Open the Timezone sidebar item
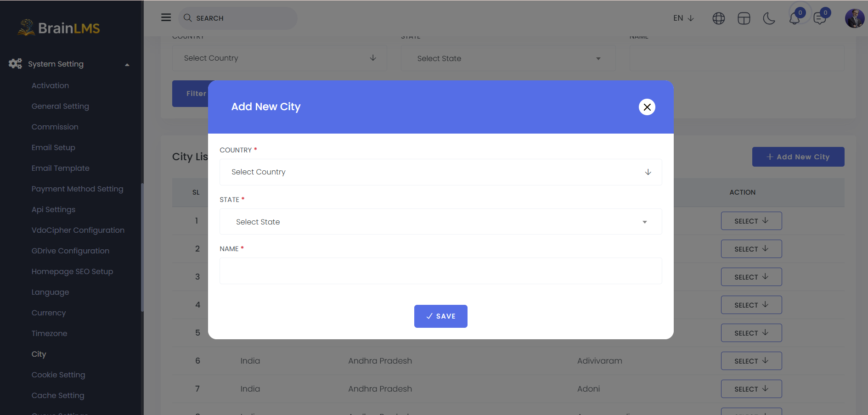Screen dimensions: 868x415 (50, 333)
